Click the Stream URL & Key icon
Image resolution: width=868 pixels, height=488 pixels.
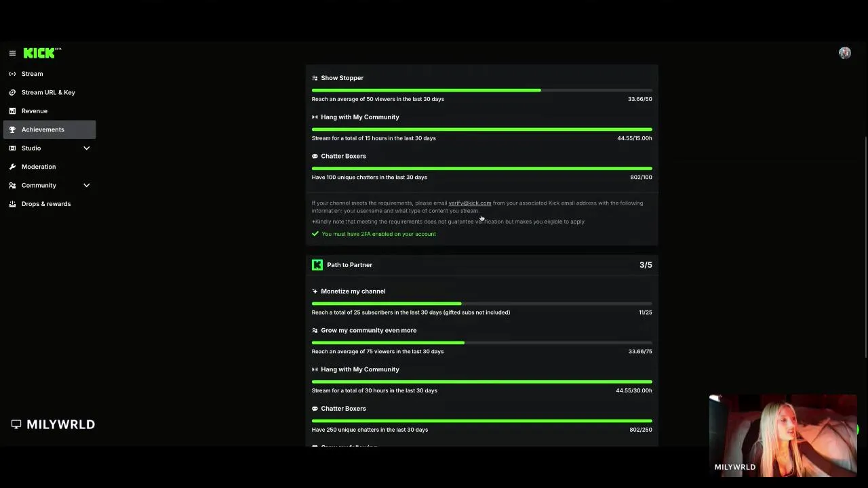point(12,92)
